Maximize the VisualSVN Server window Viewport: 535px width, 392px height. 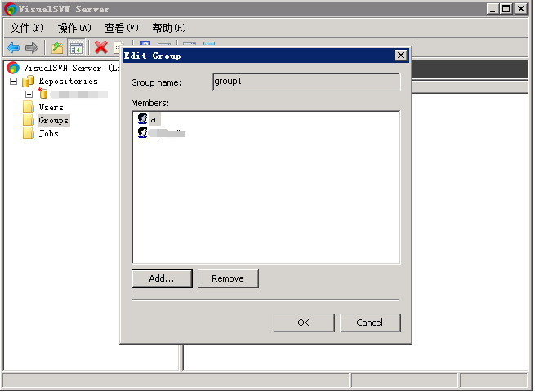pyautogui.click(x=506, y=8)
